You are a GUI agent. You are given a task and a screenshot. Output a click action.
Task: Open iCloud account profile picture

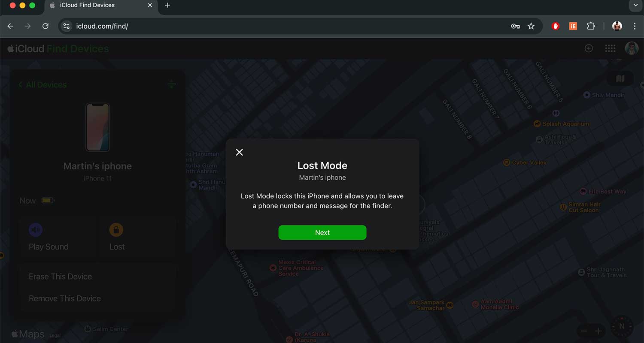point(632,48)
